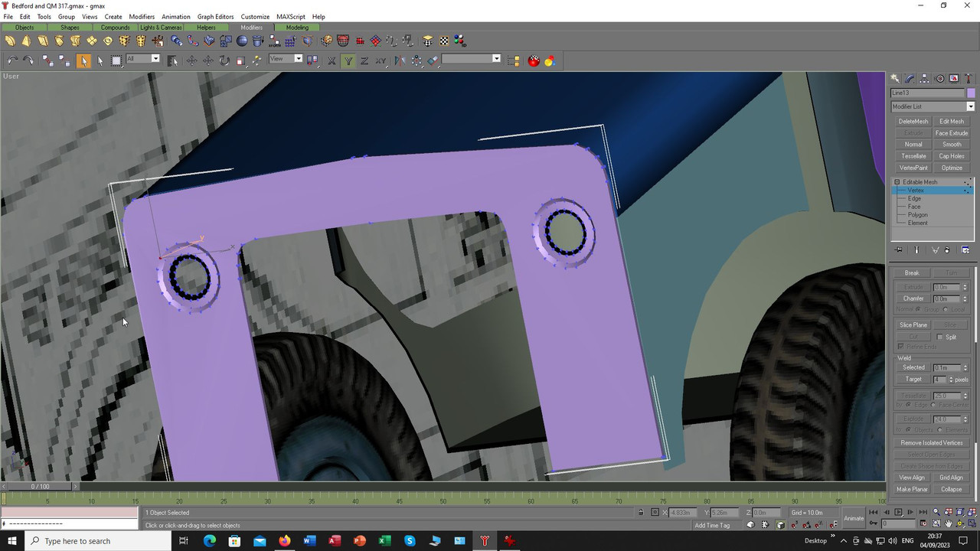Click the Slice Plane button
This screenshot has height=551, width=980.
913,324
